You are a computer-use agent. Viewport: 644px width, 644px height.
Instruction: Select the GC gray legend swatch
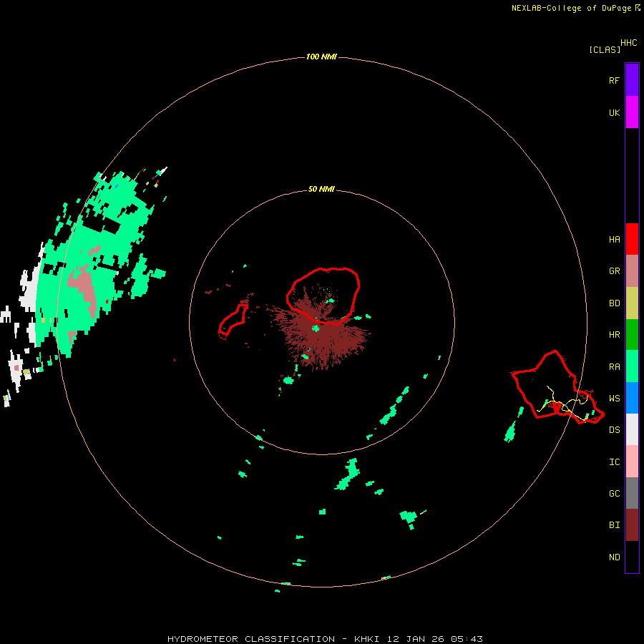point(632,493)
